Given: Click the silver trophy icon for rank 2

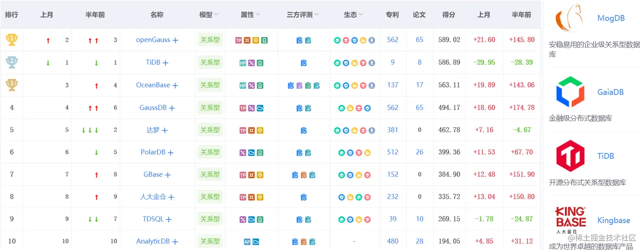Looking at the screenshot, I should 11,63.
